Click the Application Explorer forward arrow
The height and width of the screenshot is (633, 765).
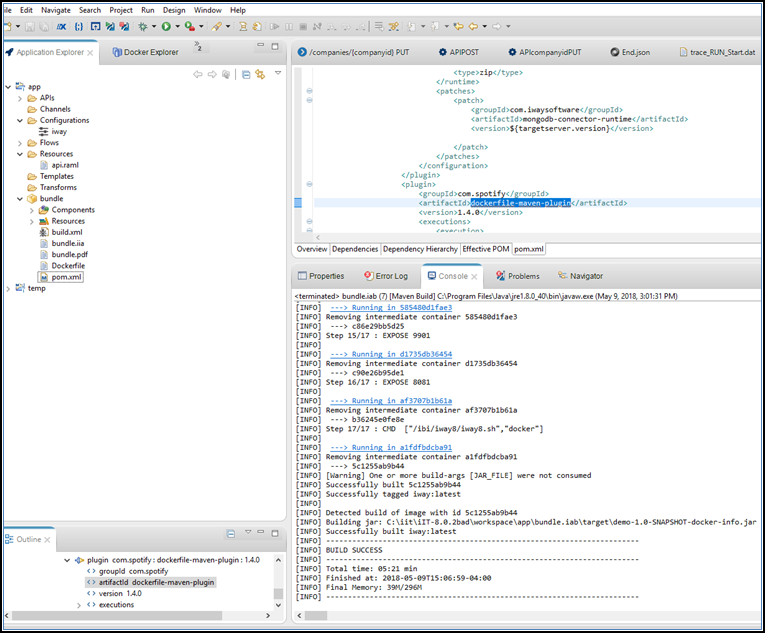pyautogui.click(x=212, y=74)
